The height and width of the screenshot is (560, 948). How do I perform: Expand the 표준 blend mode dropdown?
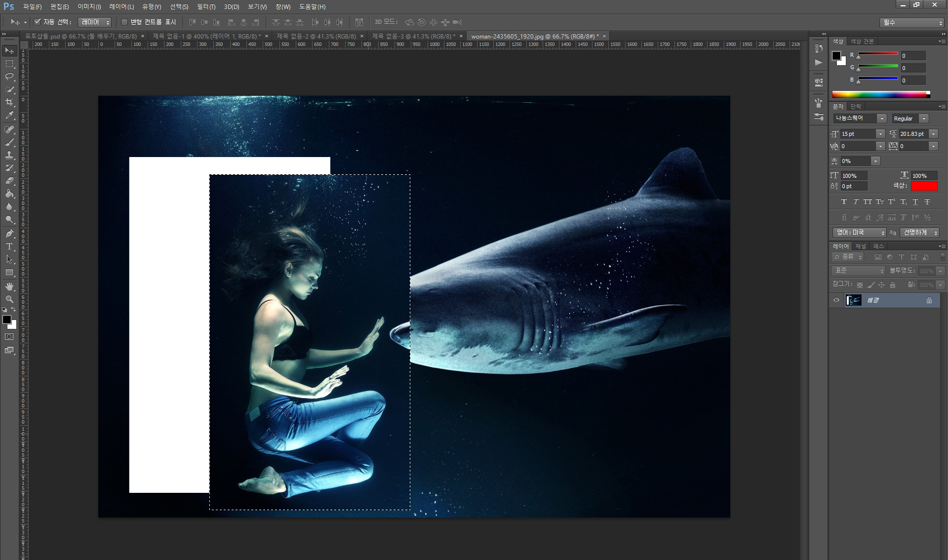(859, 271)
